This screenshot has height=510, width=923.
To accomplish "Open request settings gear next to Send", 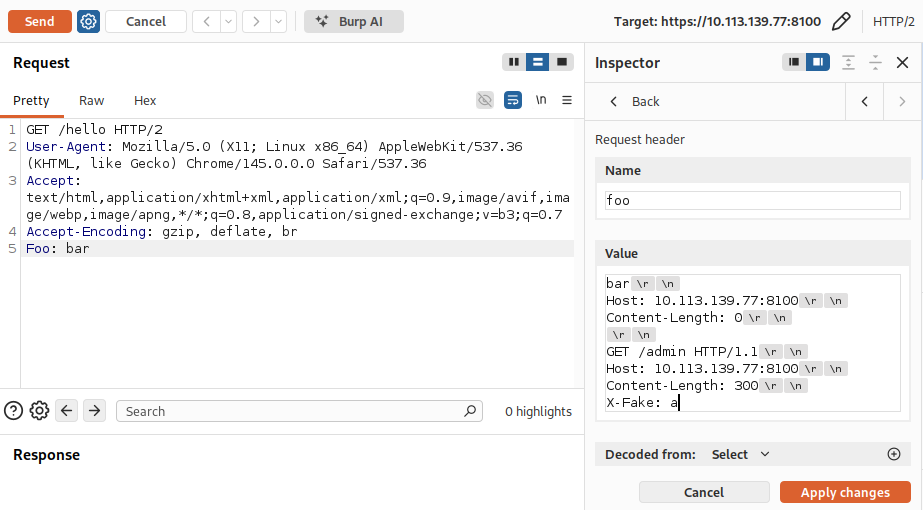I will click(88, 22).
